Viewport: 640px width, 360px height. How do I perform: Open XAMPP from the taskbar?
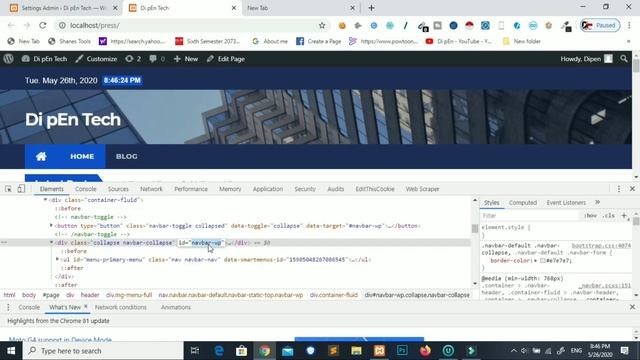point(379,351)
